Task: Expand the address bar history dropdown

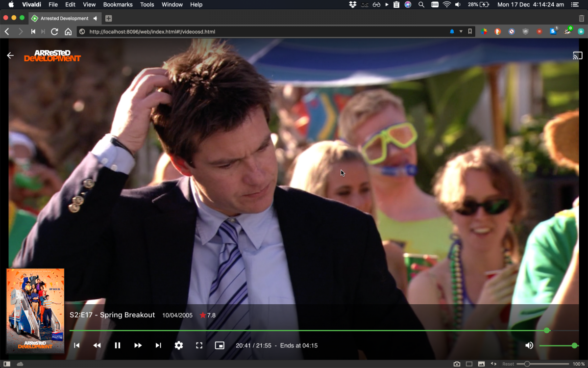Action: pos(461,31)
